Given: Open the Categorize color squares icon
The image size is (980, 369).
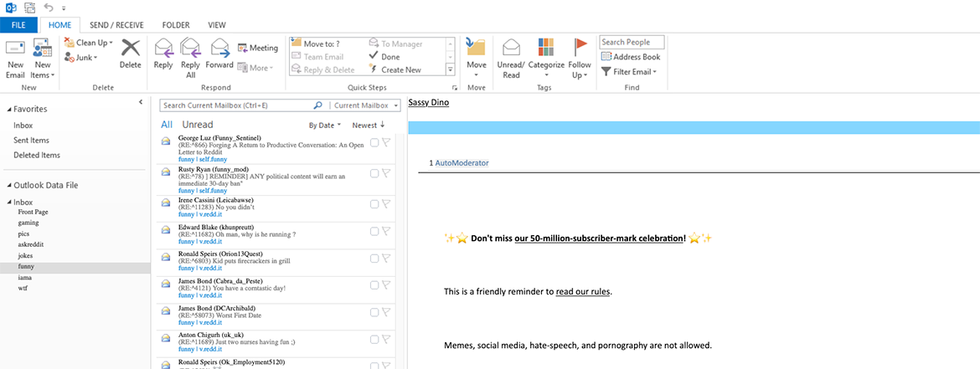Looking at the screenshot, I should point(546,49).
